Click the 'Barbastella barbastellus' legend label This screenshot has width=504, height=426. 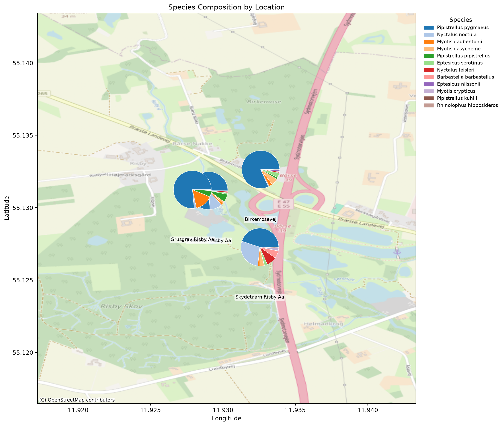(465, 77)
